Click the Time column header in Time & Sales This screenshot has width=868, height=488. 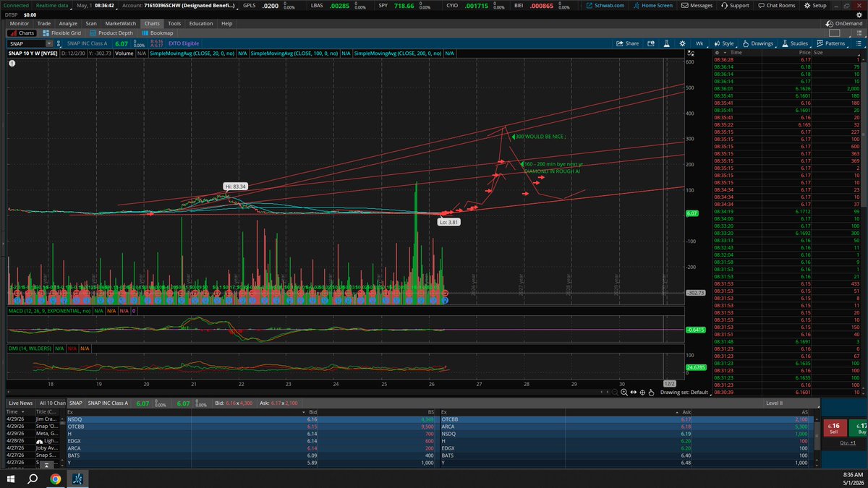coord(736,53)
